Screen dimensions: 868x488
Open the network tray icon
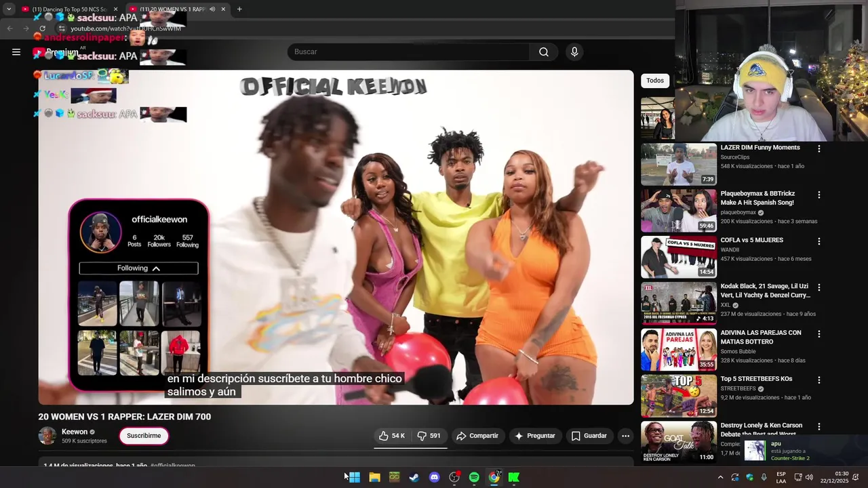pyautogui.click(x=797, y=477)
